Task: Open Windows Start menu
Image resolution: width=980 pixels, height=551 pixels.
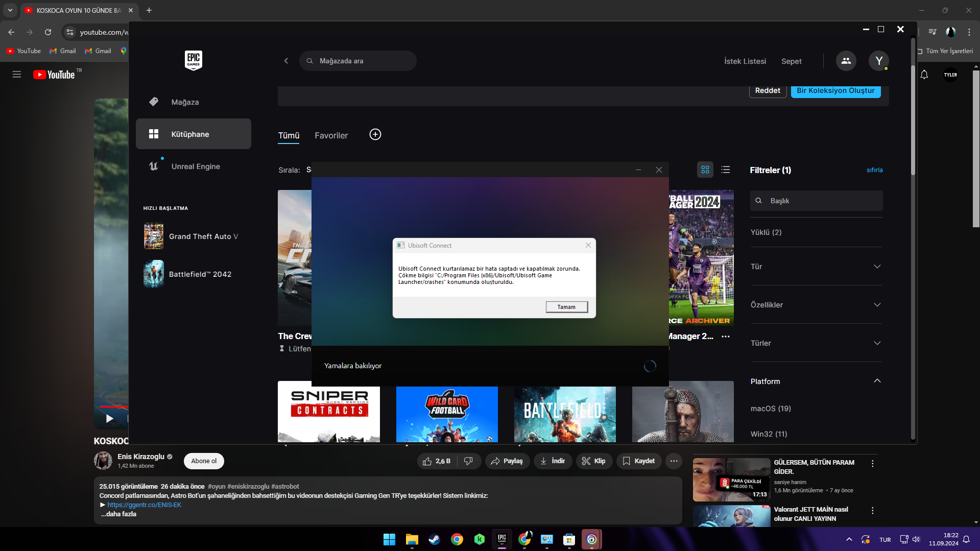Action: tap(389, 539)
